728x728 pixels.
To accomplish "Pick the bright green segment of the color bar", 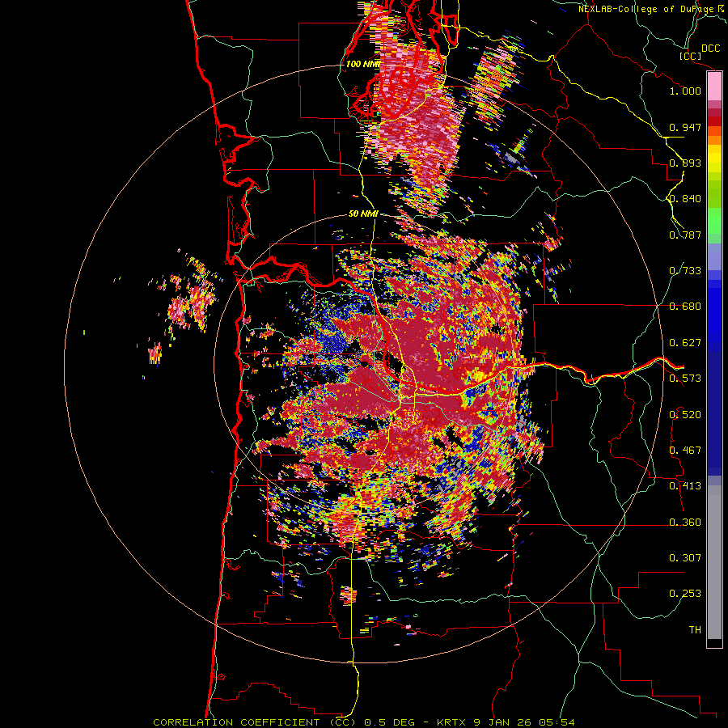I will [x=714, y=221].
